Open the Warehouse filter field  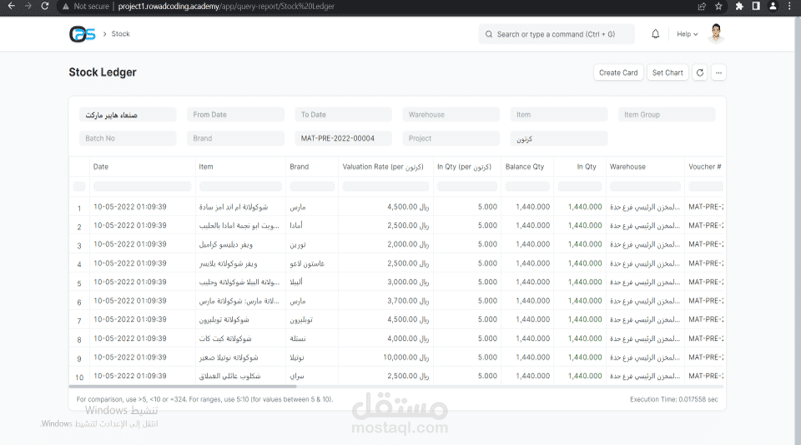(451, 114)
